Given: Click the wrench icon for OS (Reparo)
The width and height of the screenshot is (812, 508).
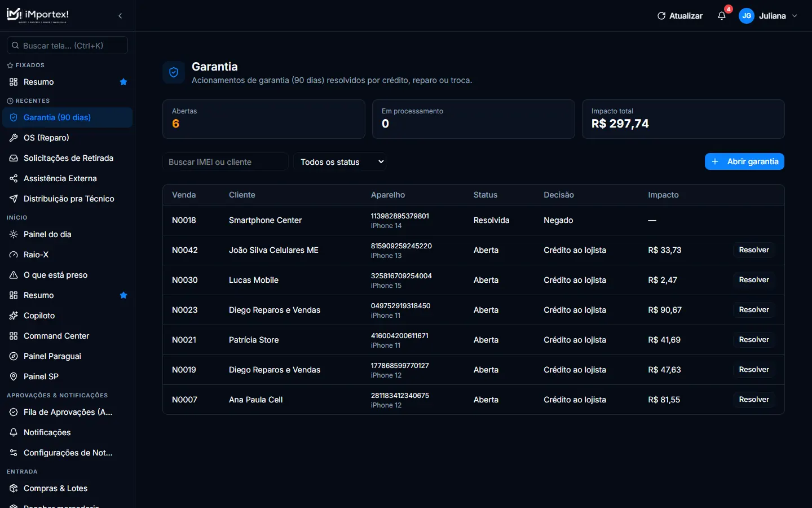Looking at the screenshot, I should [14, 138].
